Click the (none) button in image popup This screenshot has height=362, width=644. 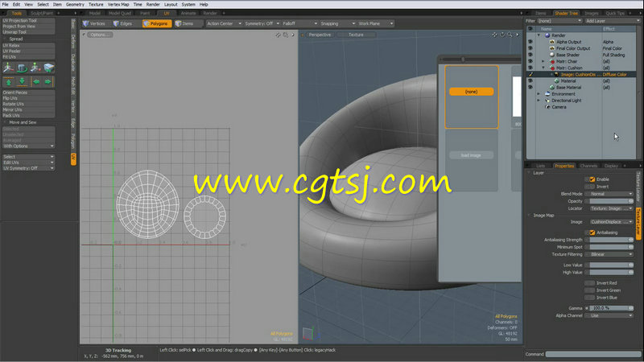[x=471, y=92]
